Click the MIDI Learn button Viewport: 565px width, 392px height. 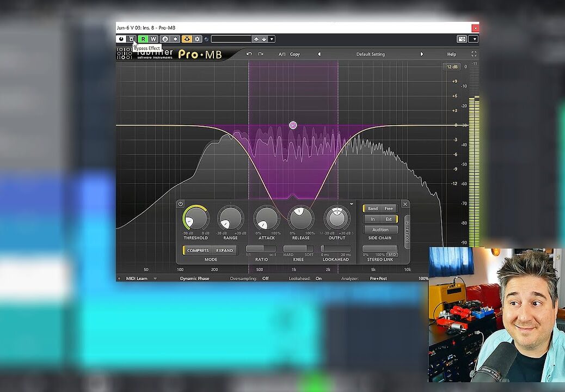[x=137, y=279]
